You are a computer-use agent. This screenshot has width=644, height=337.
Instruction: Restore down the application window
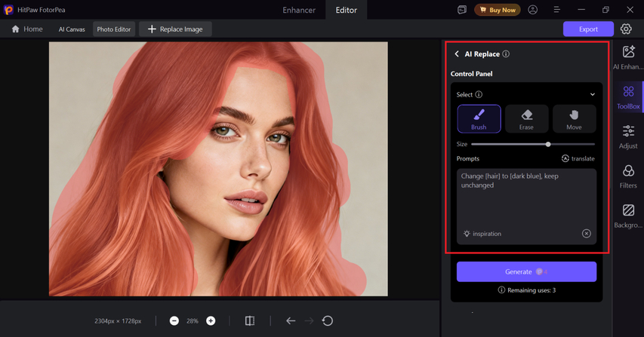click(x=605, y=10)
